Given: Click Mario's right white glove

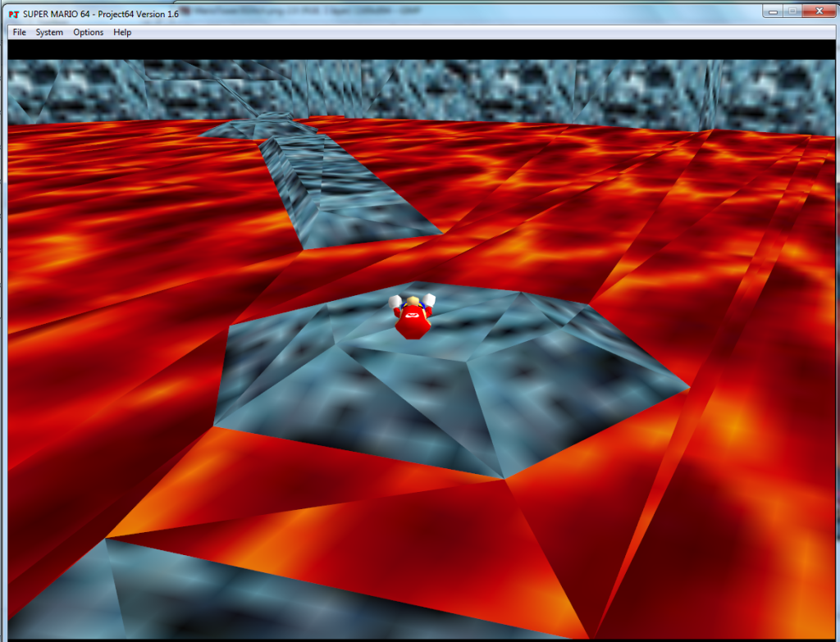Looking at the screenshot, I should coord(428,299).
